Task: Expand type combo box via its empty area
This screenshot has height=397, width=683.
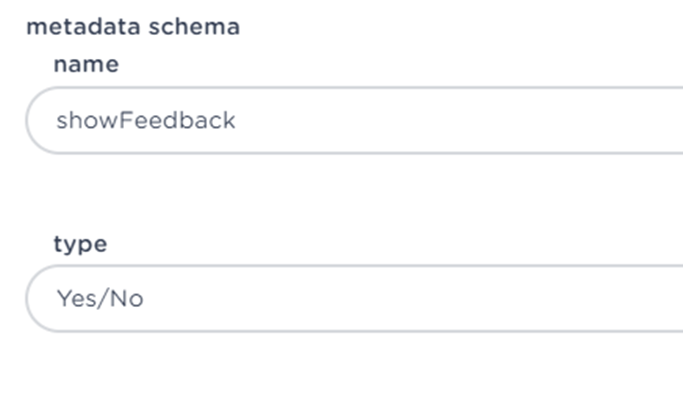Action: click(x=414, y=299)
